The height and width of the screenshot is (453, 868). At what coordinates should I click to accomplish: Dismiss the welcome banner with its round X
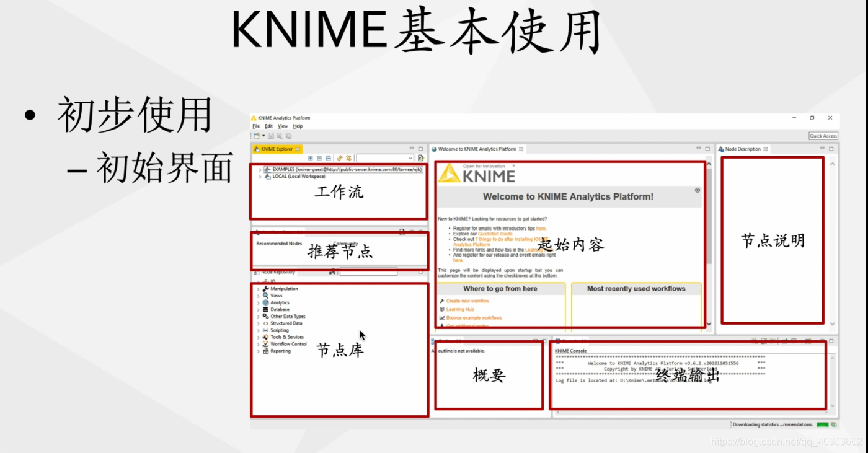click(x=697, y=190)
